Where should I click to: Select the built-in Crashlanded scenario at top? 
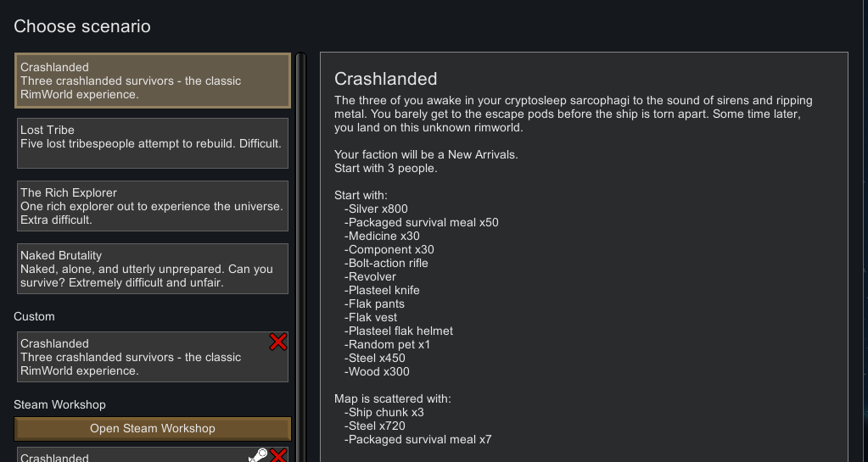point(153,81)
